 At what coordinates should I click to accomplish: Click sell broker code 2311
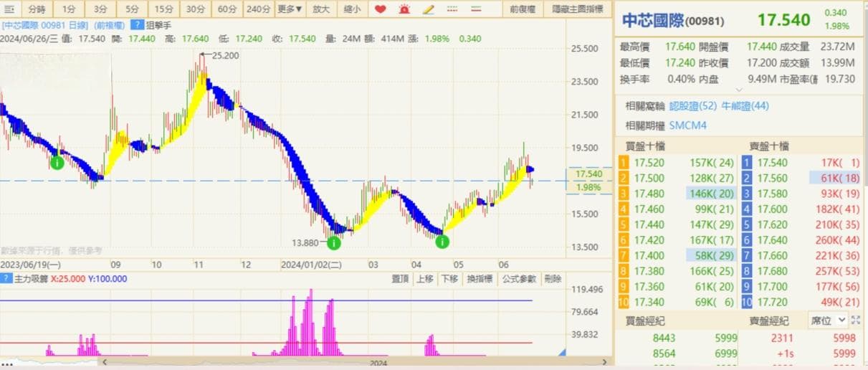pyautogui.click(x=782, y=338)
